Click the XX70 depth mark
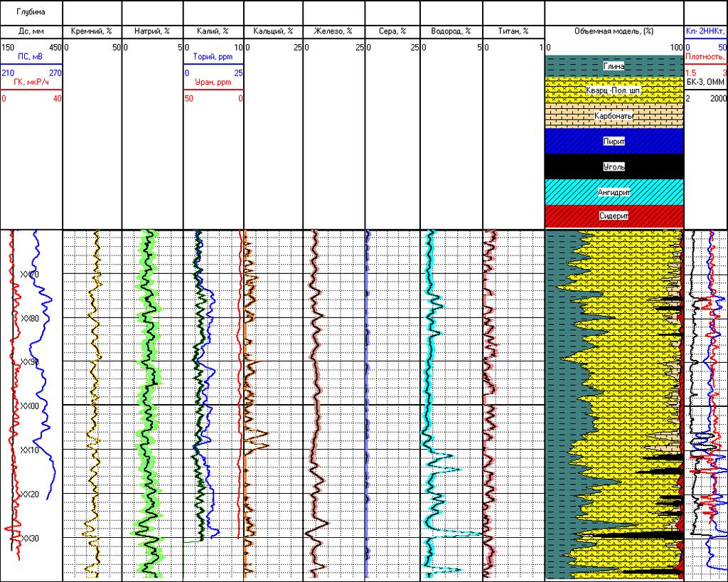The image size is (728, 582). 30,274
